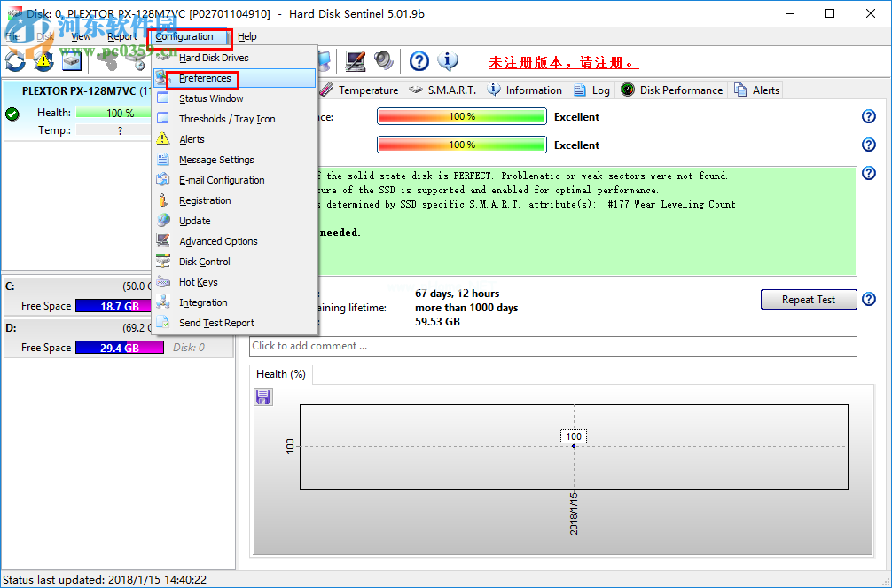Image resolution: width=892 pixels, height=588 pixels.
Task: Click the refresh disk status toolbar icon
Action: 14,61
